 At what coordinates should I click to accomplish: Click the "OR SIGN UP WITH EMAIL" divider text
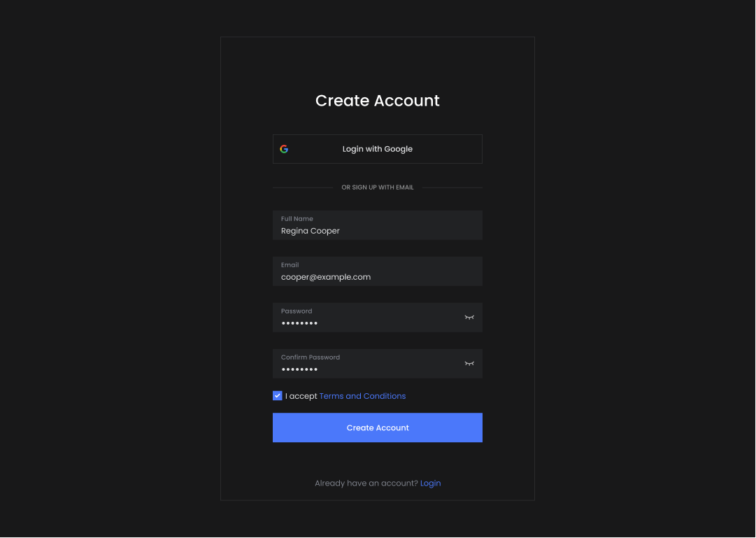pos(378,187)
